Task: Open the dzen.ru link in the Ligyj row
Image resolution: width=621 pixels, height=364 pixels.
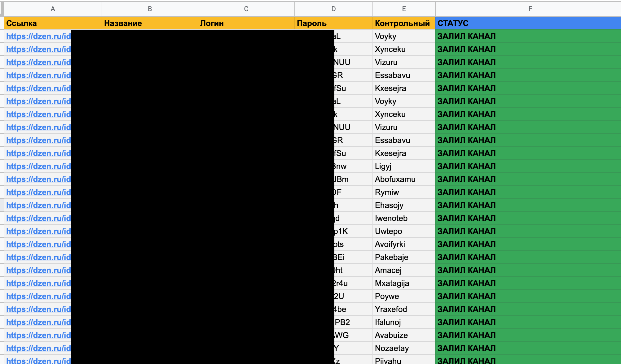Action: coord(38,166)
